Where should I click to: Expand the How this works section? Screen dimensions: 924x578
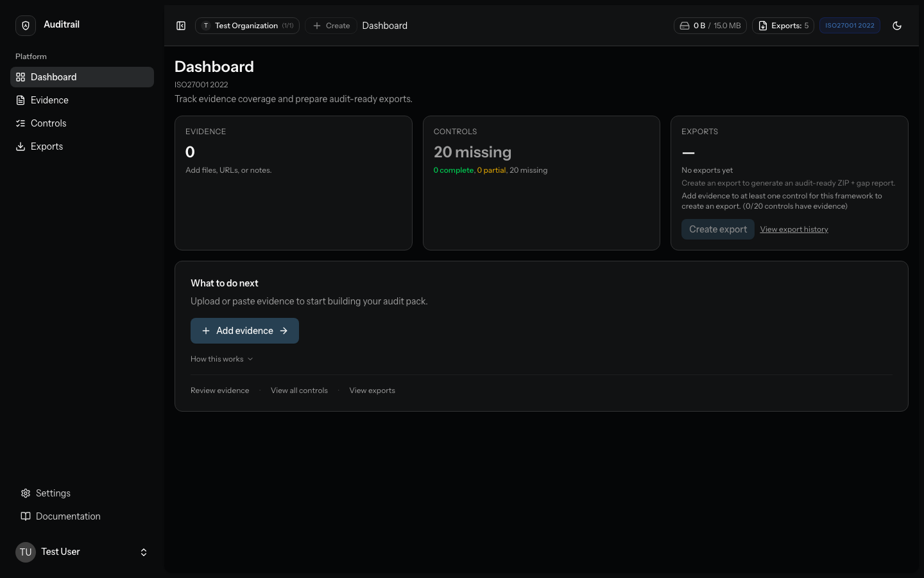(x=221, y=359)
